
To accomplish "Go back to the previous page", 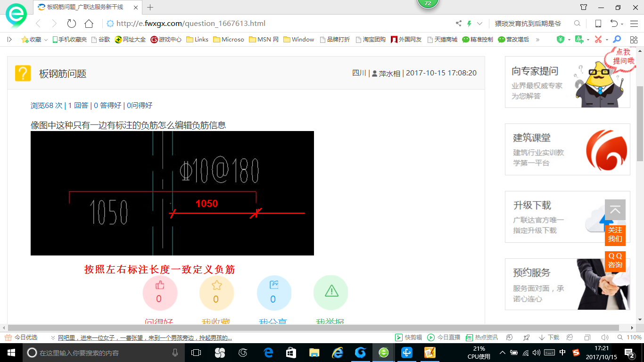I will tap(38, 24).
